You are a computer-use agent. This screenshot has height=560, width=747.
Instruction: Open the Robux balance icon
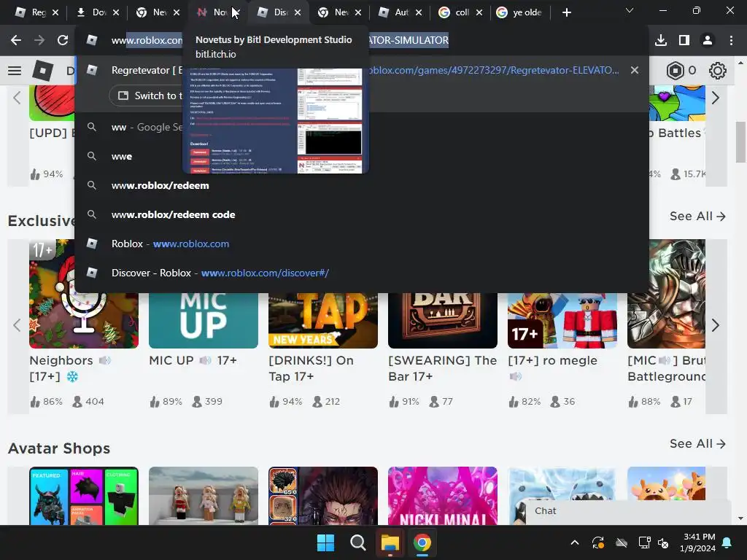pyautogui.click(x=675, y=71)
